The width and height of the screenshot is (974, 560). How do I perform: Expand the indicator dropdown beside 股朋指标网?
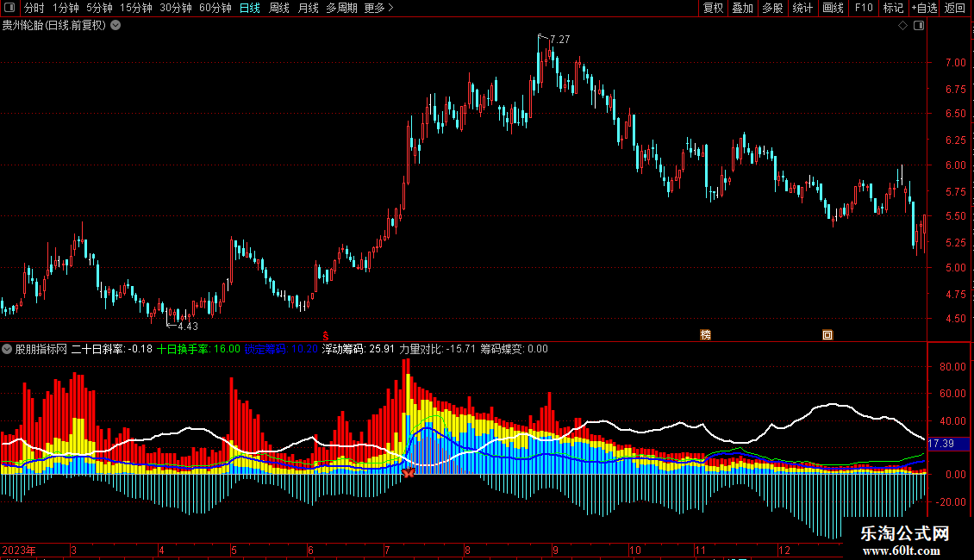7,349
